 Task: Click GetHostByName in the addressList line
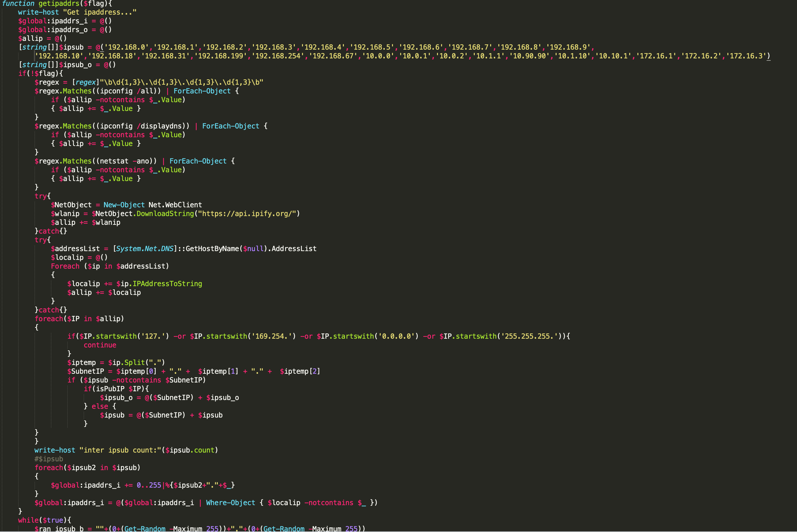(212, 249)
